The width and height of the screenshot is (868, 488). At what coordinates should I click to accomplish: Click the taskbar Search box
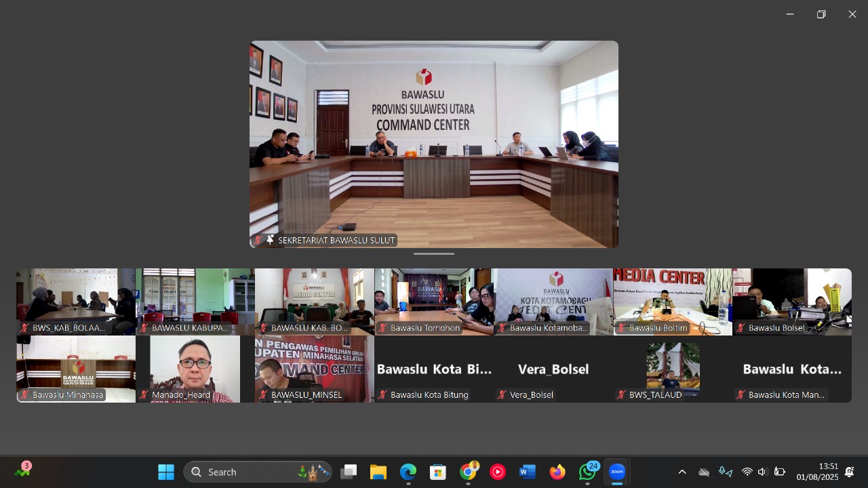pos(258,472)
